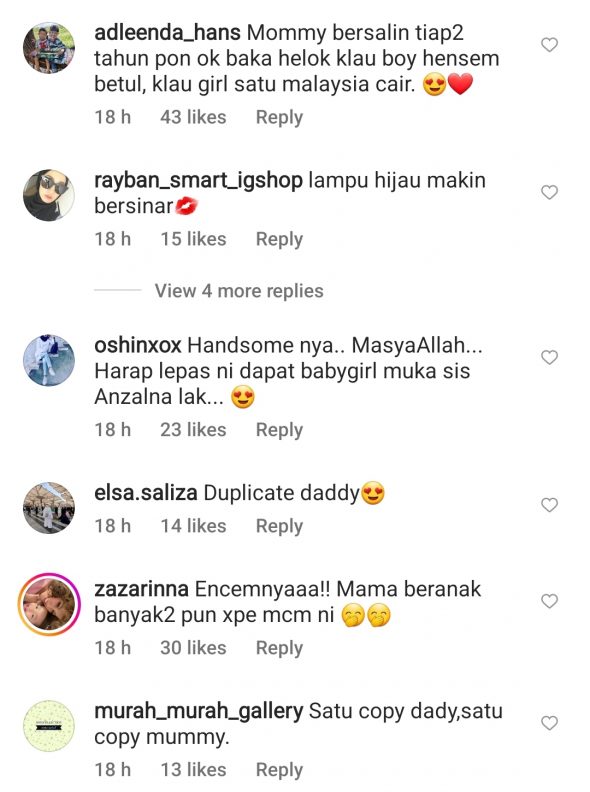Screen dimensions: 590x792
Task: View zazarinna's story ring avatar
Action: [49, 604]
